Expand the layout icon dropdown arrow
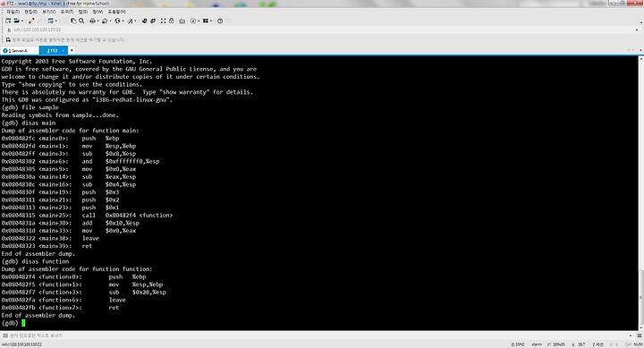This screenshot has width=644, height=348. point(211,21)
